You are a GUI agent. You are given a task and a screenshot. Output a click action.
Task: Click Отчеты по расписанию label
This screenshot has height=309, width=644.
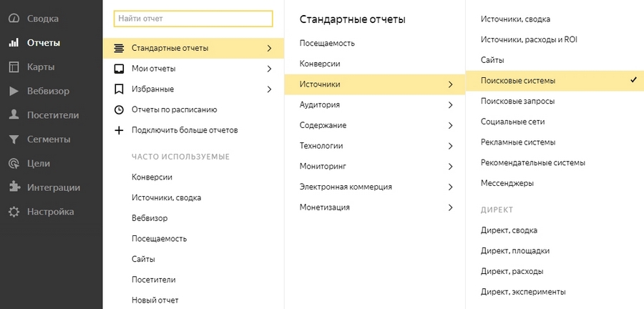click(174, 109)
